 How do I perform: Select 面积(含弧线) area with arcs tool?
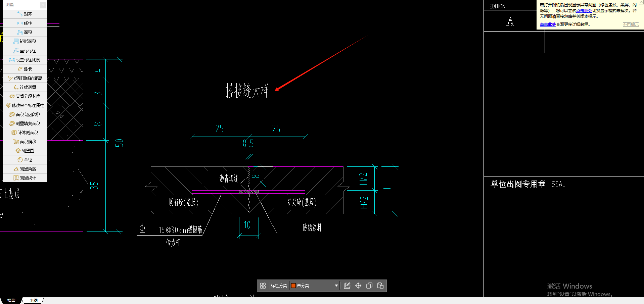(x=25, y=114)
